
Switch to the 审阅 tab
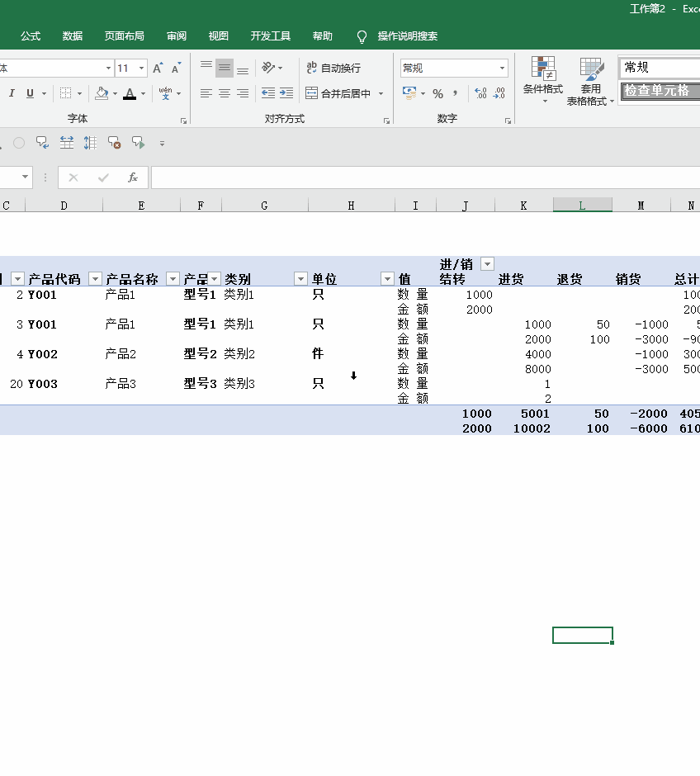pos(177,36)
